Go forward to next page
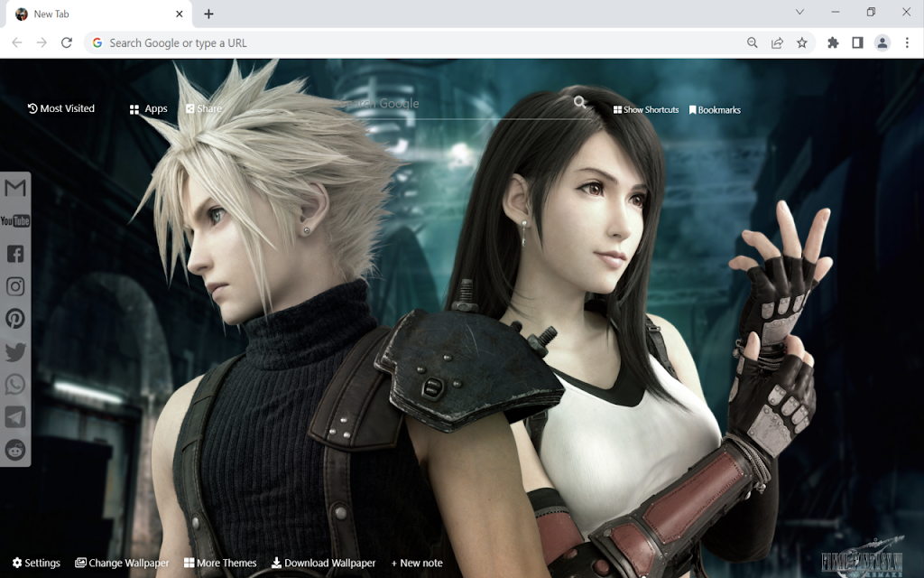The image size is (924, 578). point(42,42)
